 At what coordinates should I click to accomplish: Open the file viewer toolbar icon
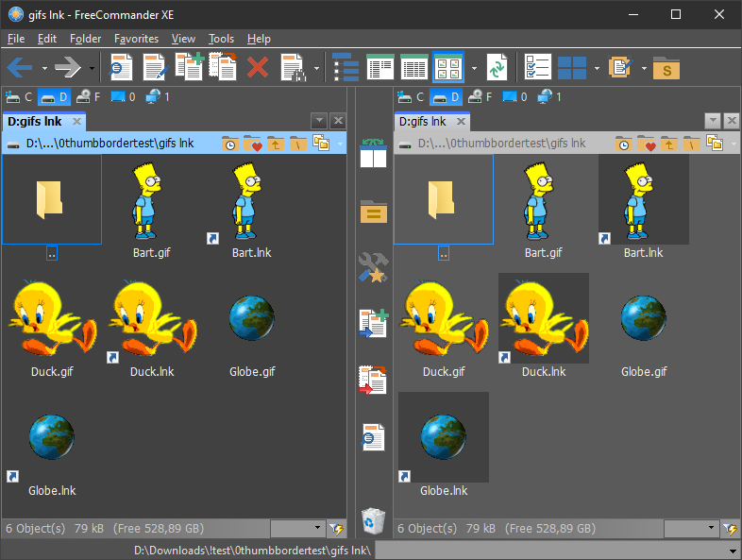coord(121,67)
